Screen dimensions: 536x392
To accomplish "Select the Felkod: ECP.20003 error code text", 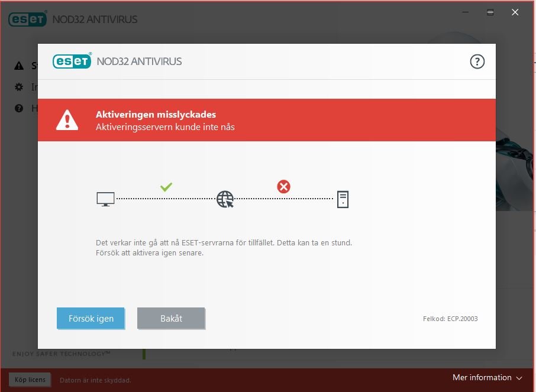I will [x=450, y=319].
